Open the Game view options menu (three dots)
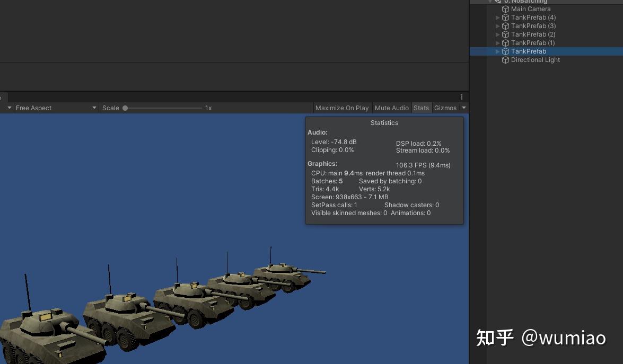The image size is (623, 364). pyautogui.click(x=461, y=96)
